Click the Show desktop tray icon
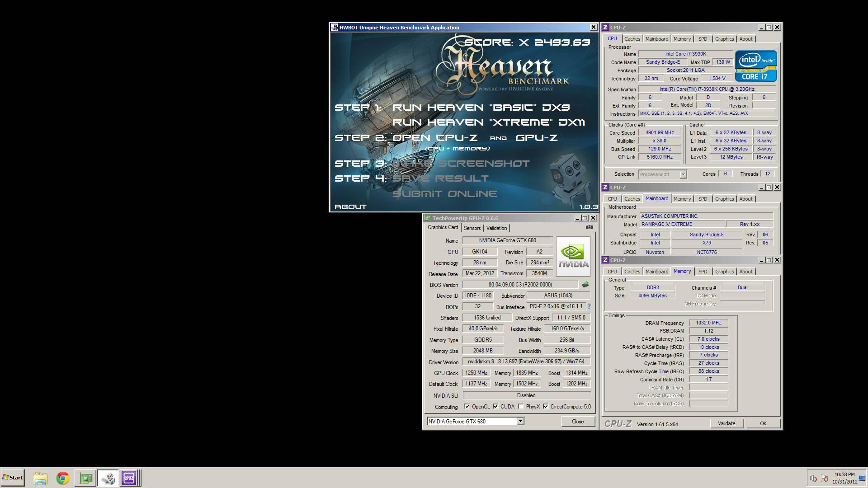This screenshot has width=868, height=488. coord(862,478)
